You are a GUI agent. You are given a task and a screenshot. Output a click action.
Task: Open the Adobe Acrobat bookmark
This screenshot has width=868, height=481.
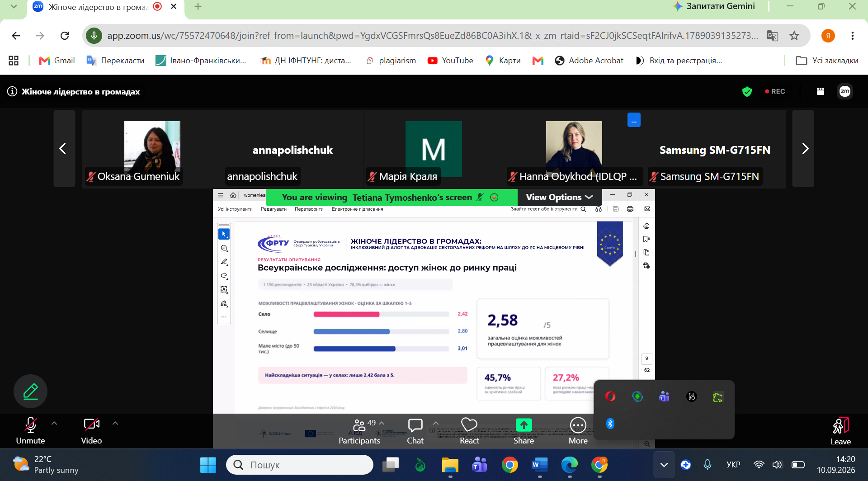coord(589,61)
